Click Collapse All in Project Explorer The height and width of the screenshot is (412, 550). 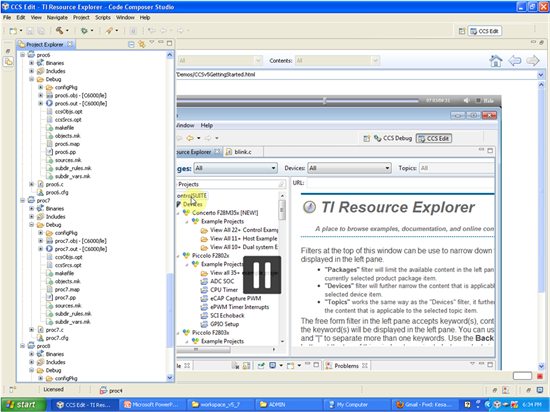click(x=131, y=44)
